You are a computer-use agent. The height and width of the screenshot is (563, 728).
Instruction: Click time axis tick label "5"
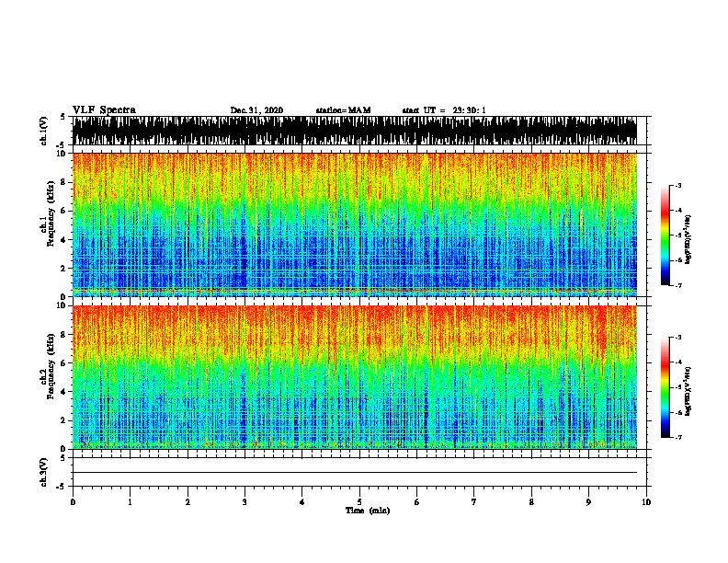[x=359, y=502]
